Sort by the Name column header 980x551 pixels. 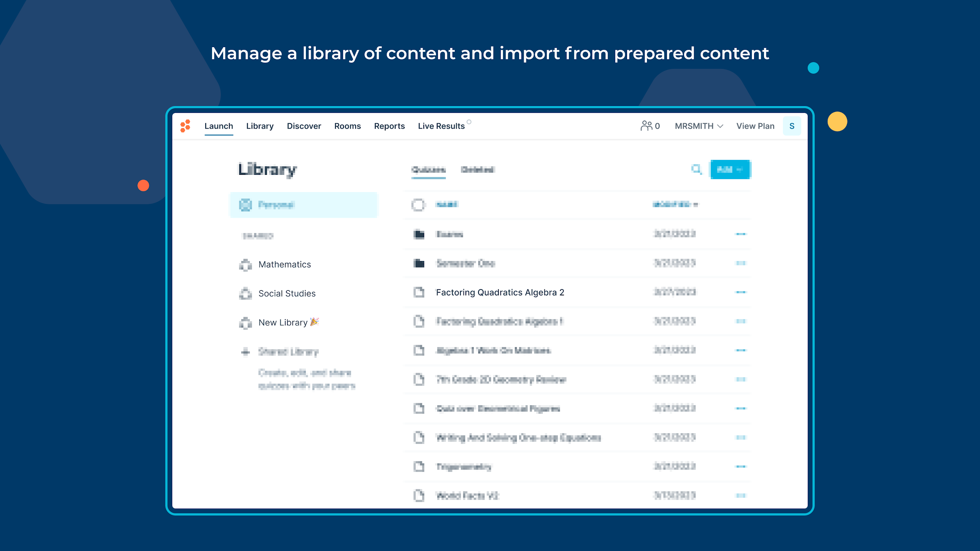447,204
